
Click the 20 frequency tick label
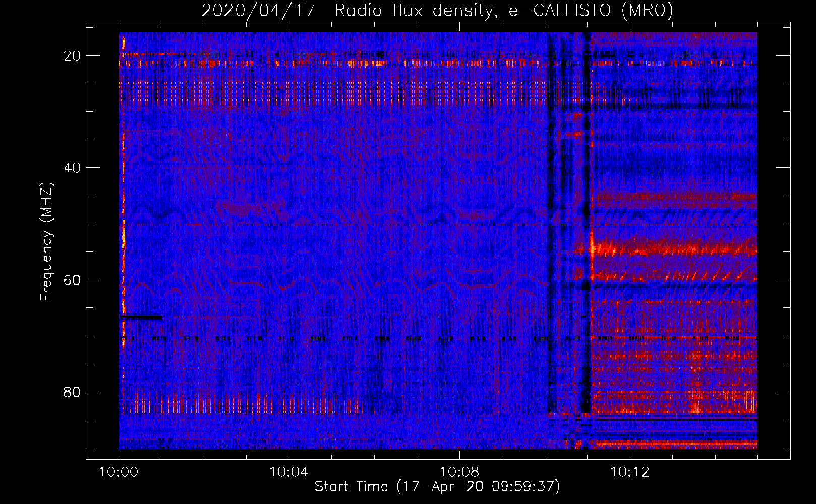pyautogui.click(x=73, y=56)
